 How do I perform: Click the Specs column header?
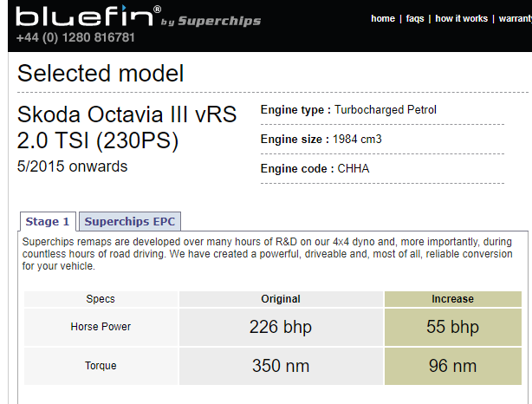click(101, 299)
